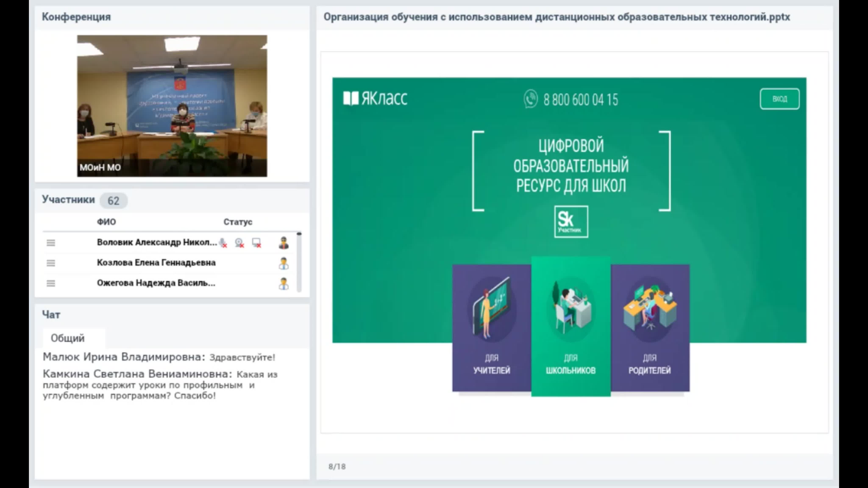Open the Для учителей card
The width and height of the screenshot is (868, 488).
click(492, 328)
